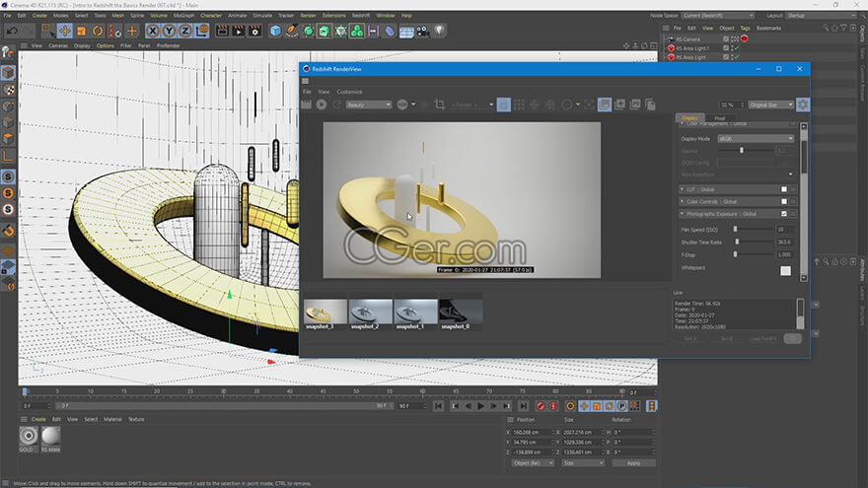Screen dimensions: 868x488
Task: Open the Redshift menu in main menubar
Action: 361,16
